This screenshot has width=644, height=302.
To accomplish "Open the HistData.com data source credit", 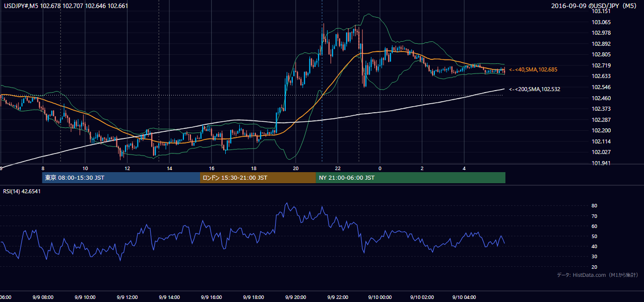I will [x=598, y=275].
